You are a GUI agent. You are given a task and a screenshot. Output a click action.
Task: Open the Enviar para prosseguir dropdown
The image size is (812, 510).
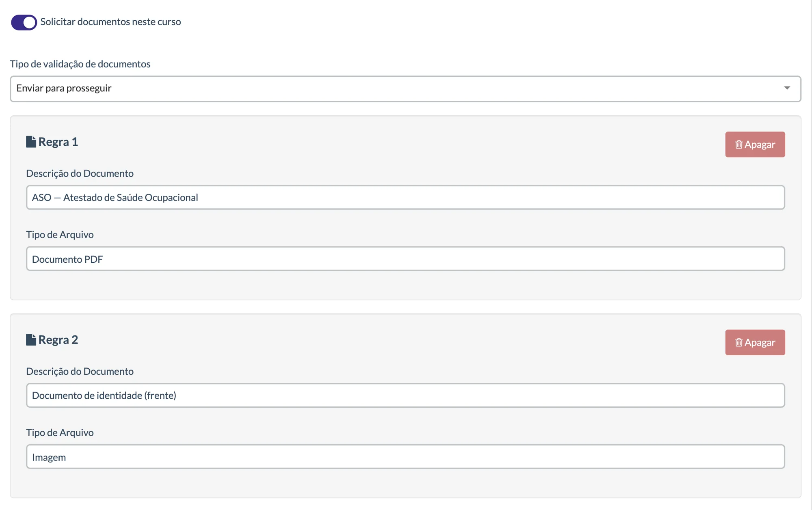coord(405,89)
